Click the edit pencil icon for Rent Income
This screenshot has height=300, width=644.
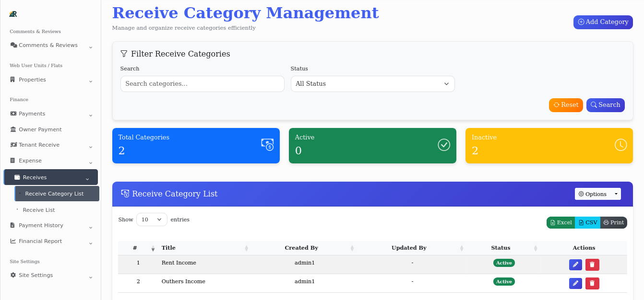click(x=575, y=265)
